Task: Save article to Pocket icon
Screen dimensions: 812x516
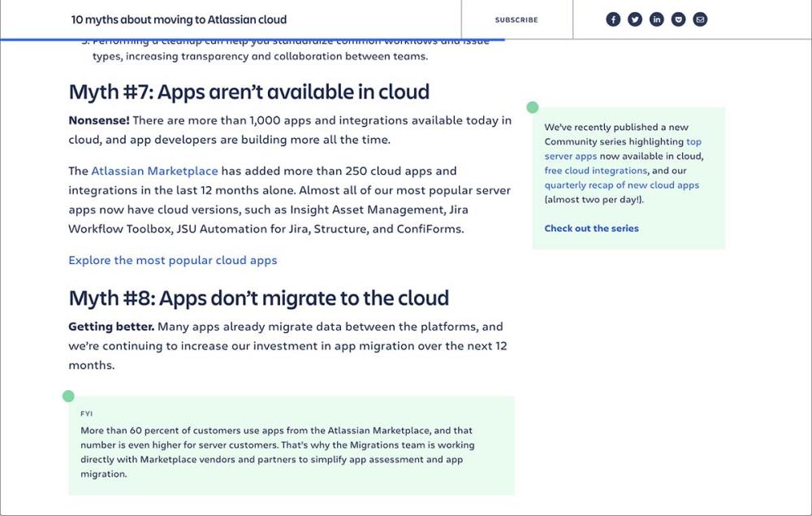Action: [x=678, y=20]
